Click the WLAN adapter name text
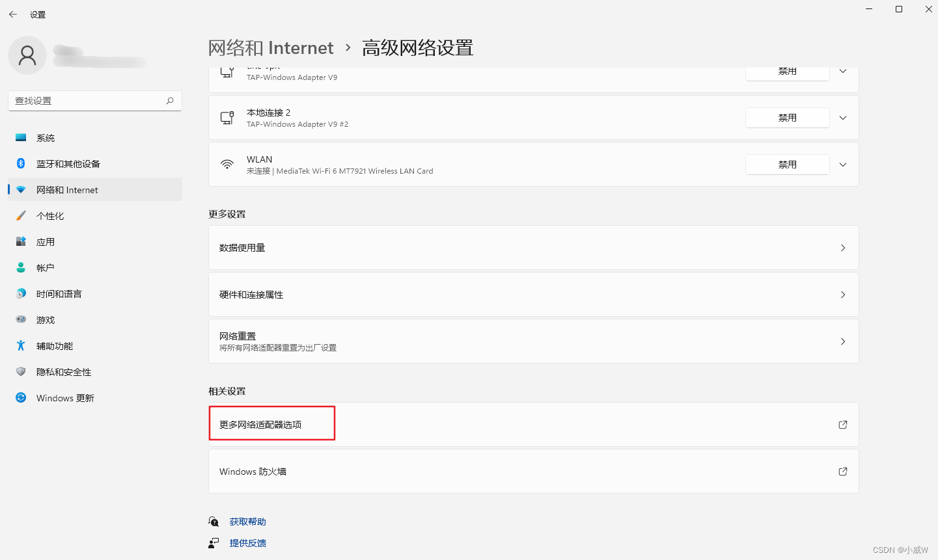 click(x=260, y=159)
